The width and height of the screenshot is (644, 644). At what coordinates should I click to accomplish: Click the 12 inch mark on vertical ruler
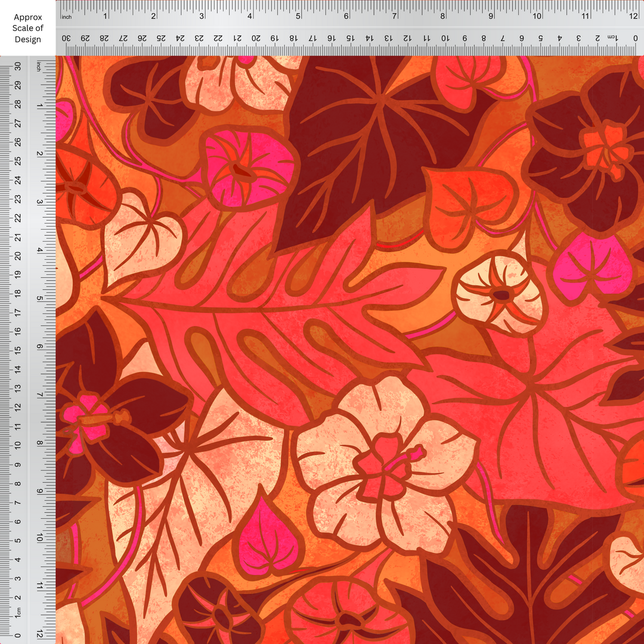(39, 633)
